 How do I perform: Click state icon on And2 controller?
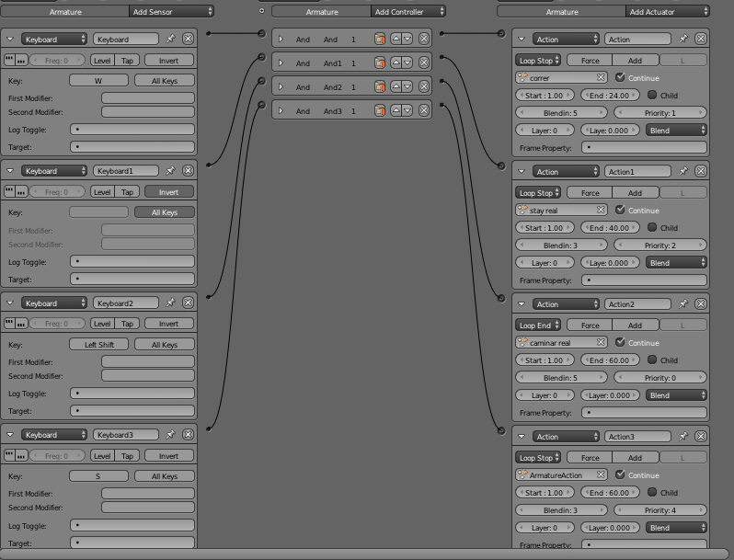(380, 86)
